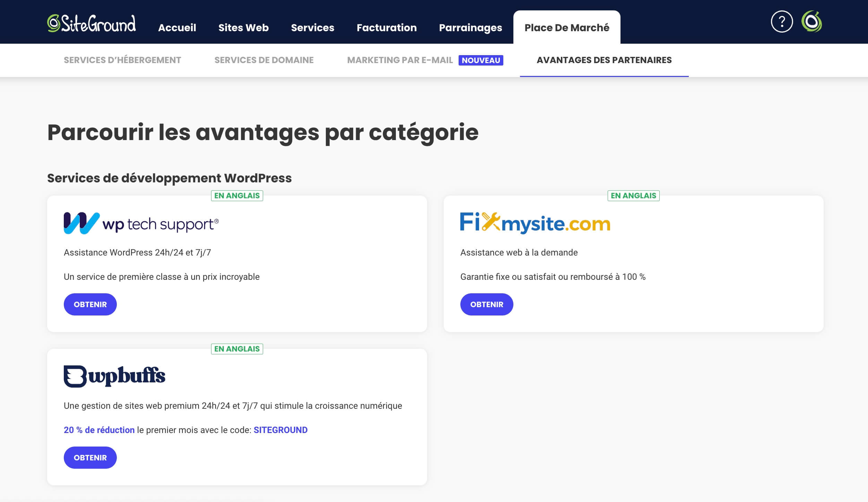Image resolution: width=868 pixels, height=502 pixels.
Task: Select Avantages des partenaires tab
Action: coord(604,60)
